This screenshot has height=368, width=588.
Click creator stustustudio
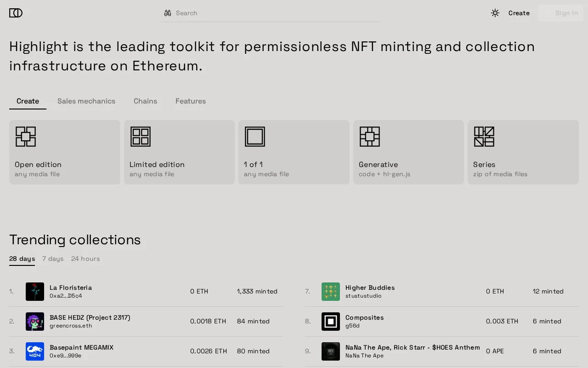click(363, 296)
